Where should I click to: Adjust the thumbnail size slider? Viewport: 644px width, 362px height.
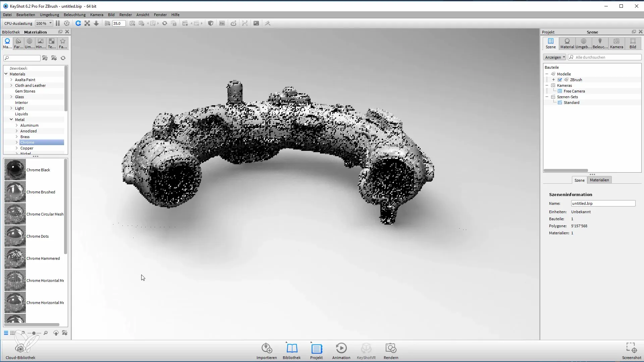[x=34, y=333]
